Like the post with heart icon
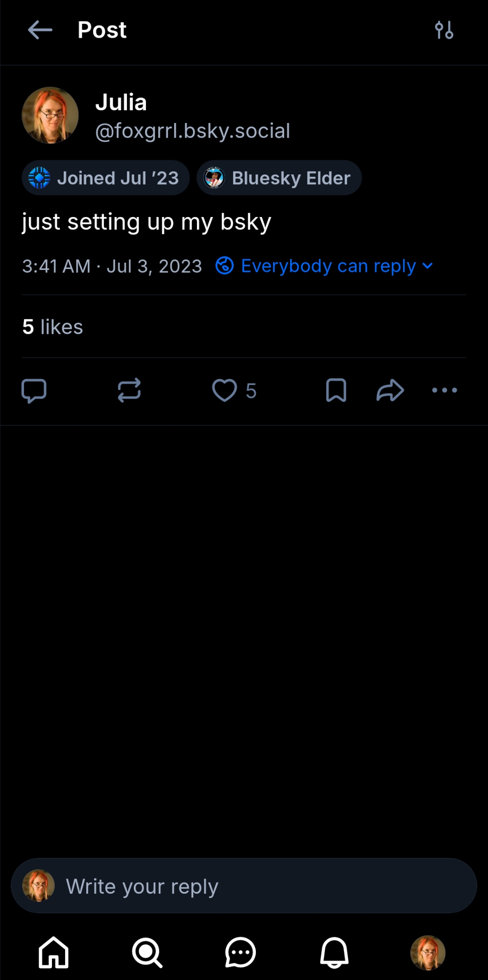Image resolution: width=488 pixels, height=980 pixels. [225, 391]
